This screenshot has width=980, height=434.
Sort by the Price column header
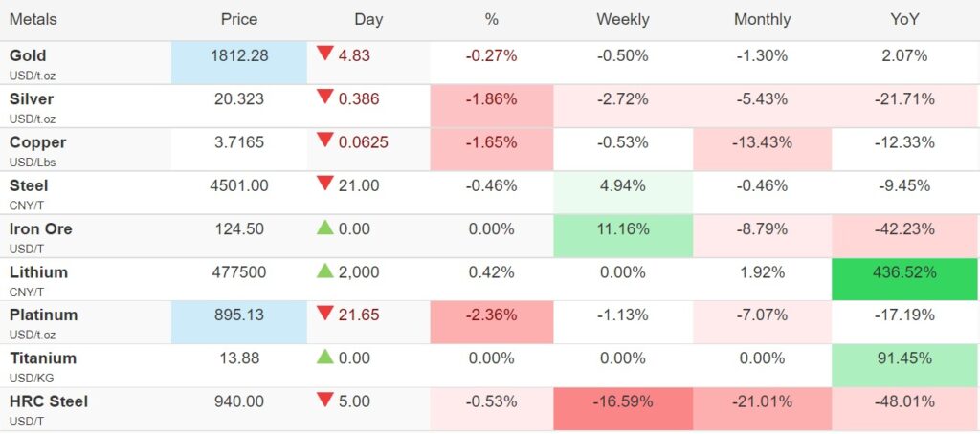pos(238,19)
